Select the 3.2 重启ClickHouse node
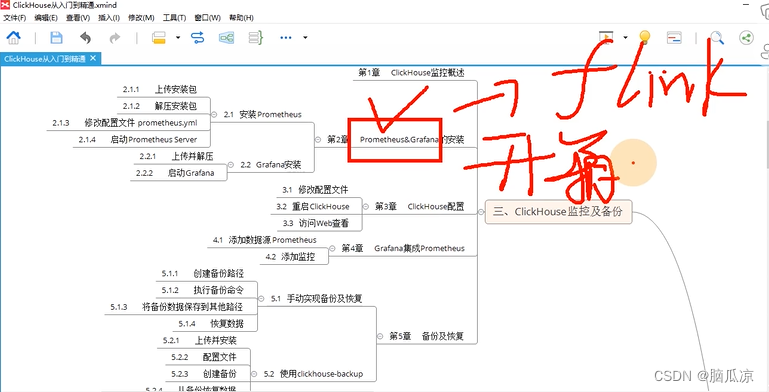 [x=313, y=207]
